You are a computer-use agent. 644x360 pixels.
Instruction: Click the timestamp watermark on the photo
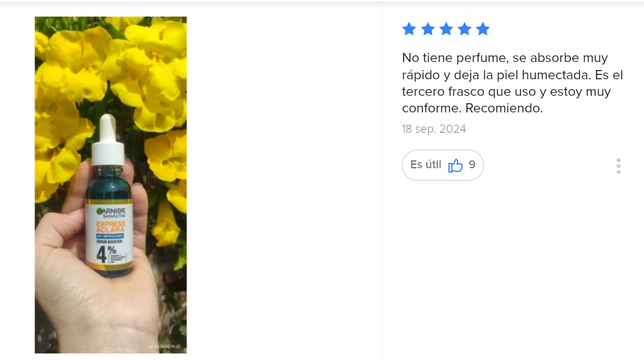pyautogui.click(x=165, y=346)
